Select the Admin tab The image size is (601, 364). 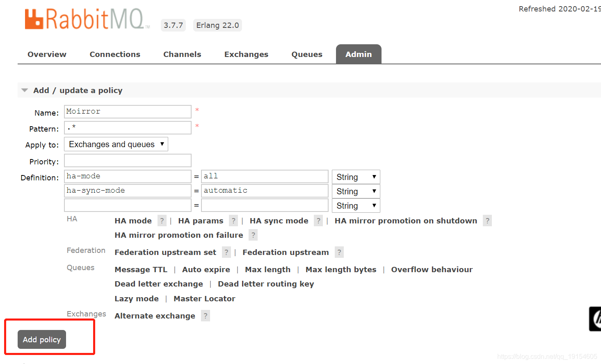pos(359,55)
